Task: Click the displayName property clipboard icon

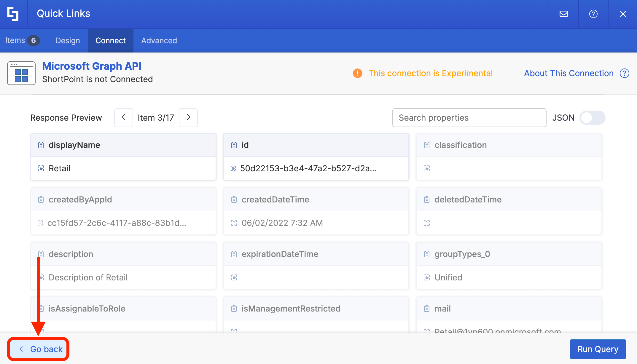Action: point(41,145)
